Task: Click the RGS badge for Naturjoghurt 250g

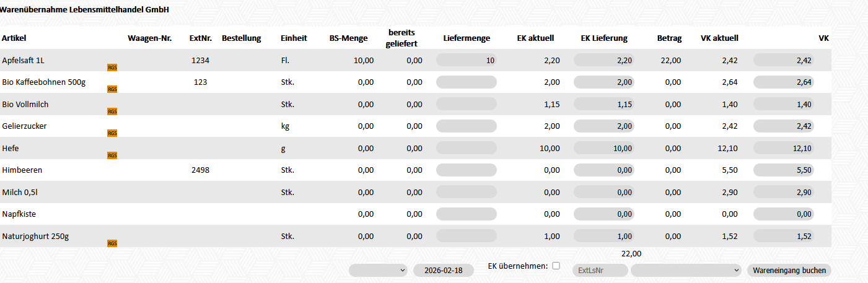Action: click(x=112, y=243)
